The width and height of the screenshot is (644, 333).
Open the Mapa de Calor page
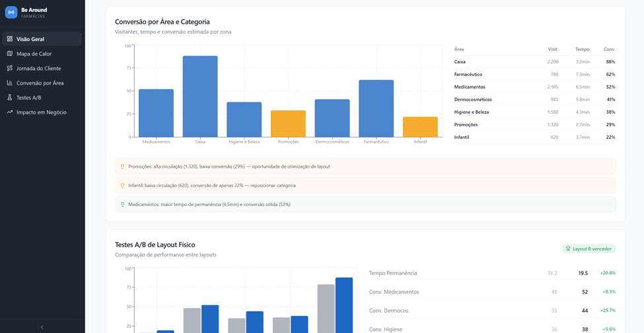pos(42,54)
